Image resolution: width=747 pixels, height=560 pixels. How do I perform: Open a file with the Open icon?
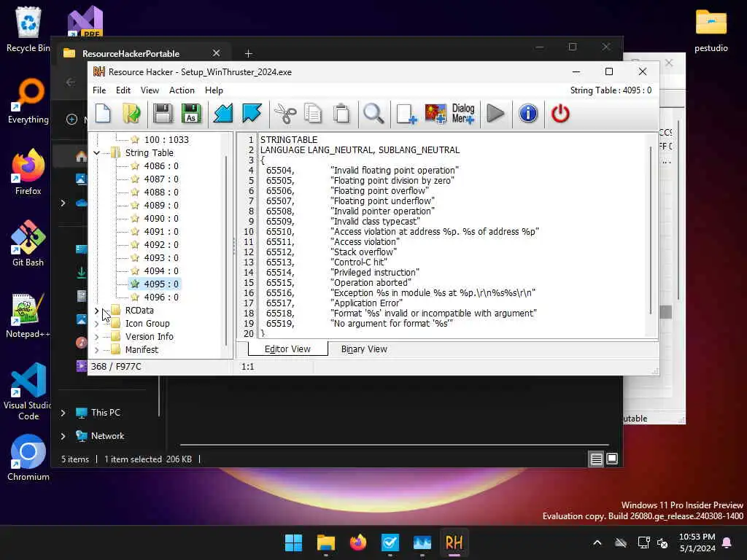131,114
